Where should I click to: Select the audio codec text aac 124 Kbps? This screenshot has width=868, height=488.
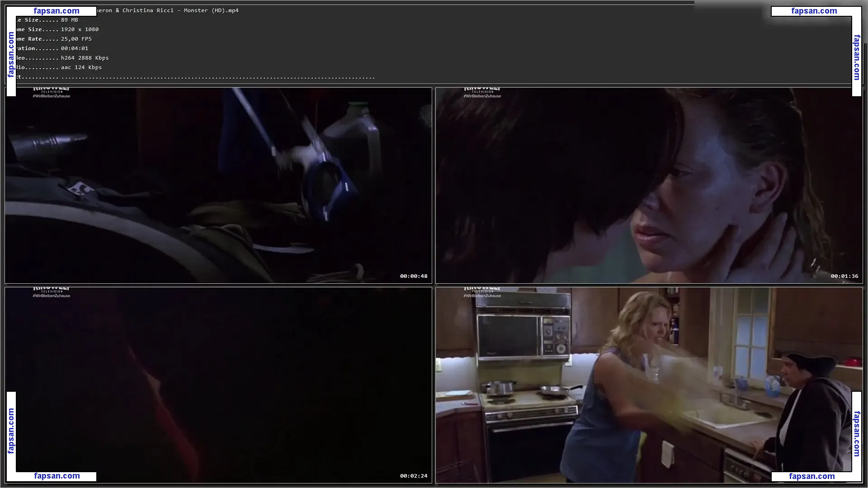click(81, 67)
